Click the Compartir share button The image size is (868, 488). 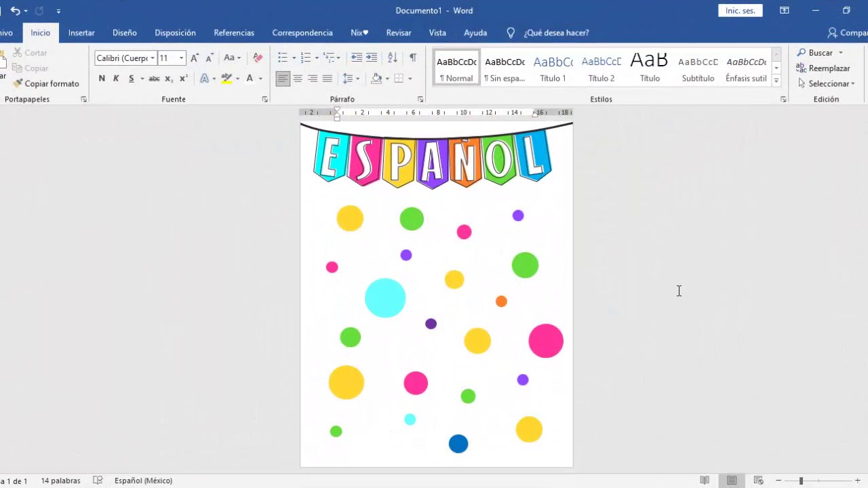(848, 33)
